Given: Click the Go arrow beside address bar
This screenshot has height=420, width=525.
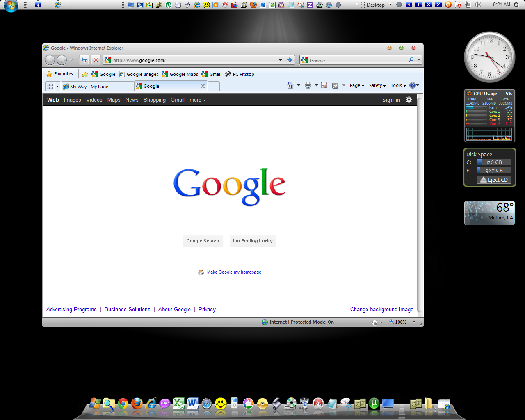Looking at the screenshot, I should 290,60.
